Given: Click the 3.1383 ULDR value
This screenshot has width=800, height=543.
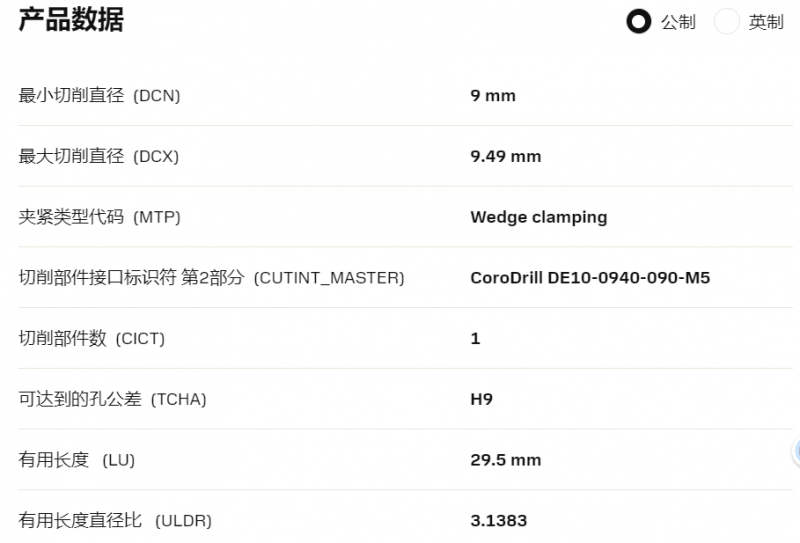Looking at the screenshot, I should [x=498, y=521].
